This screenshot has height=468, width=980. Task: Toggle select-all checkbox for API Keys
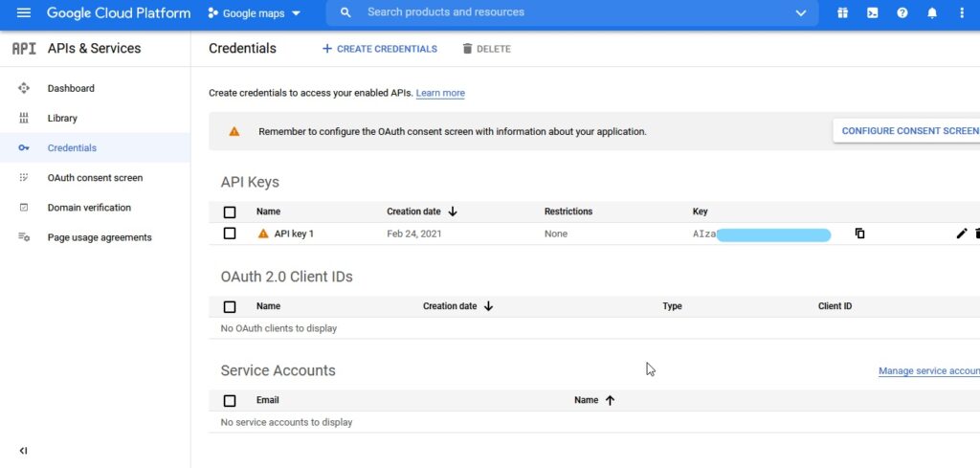[230, 212]
